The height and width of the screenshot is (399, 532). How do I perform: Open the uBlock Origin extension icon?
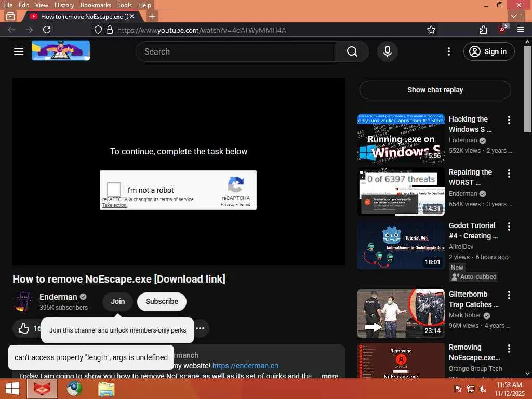(502, 29)
